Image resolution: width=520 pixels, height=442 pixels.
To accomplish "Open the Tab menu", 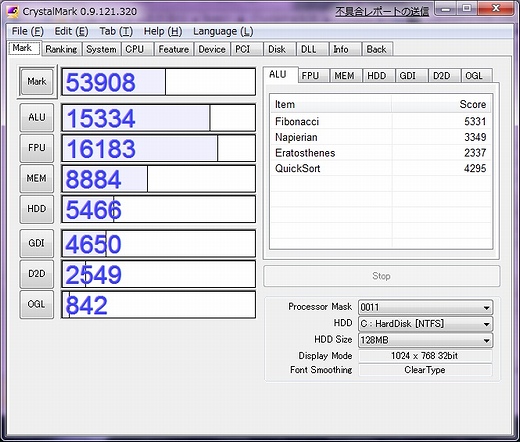I will (116, 31).
